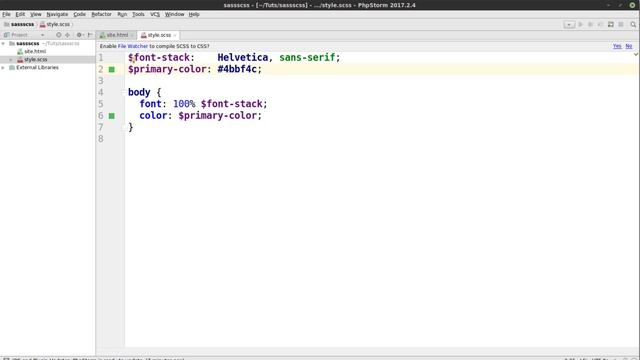The height and width of the screenshot is (360, 640).
Task: Open Project panel gear settings
Action: point(80,35)
